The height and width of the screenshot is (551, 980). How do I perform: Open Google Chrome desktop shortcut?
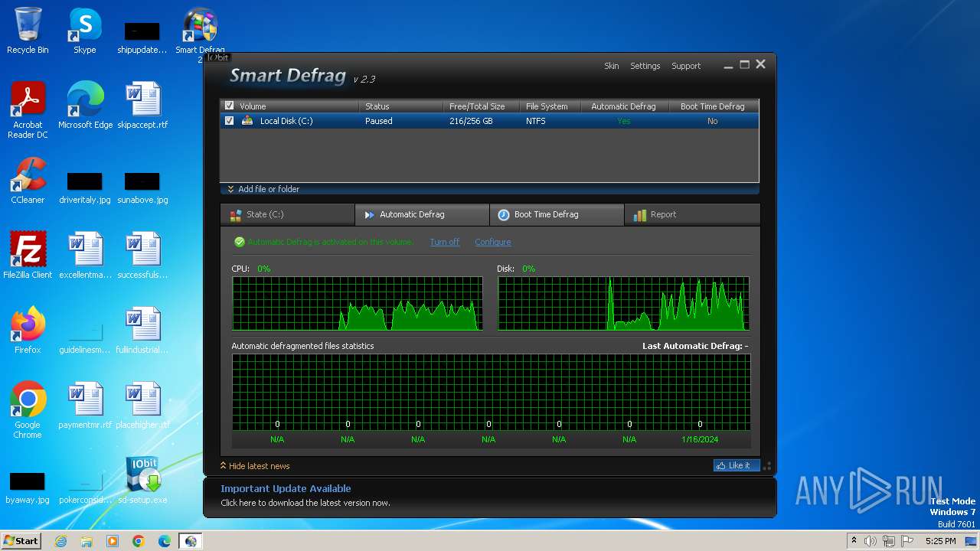click(28, 410)
